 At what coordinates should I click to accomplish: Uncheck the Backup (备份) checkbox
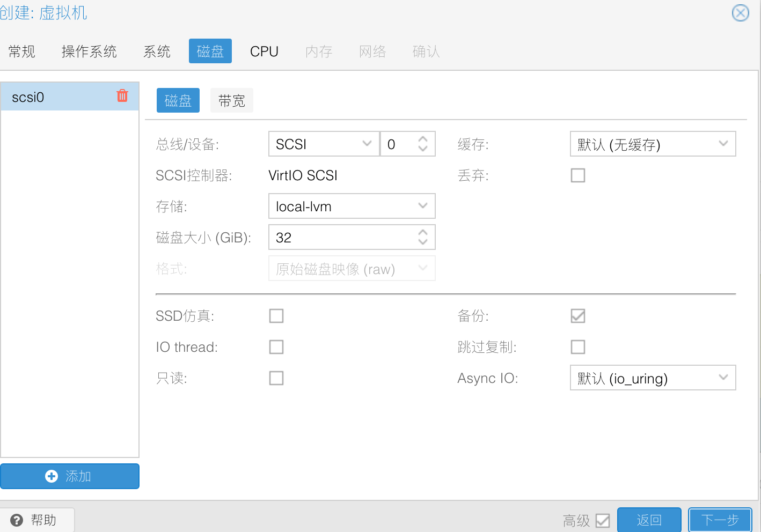coord(578,316)
